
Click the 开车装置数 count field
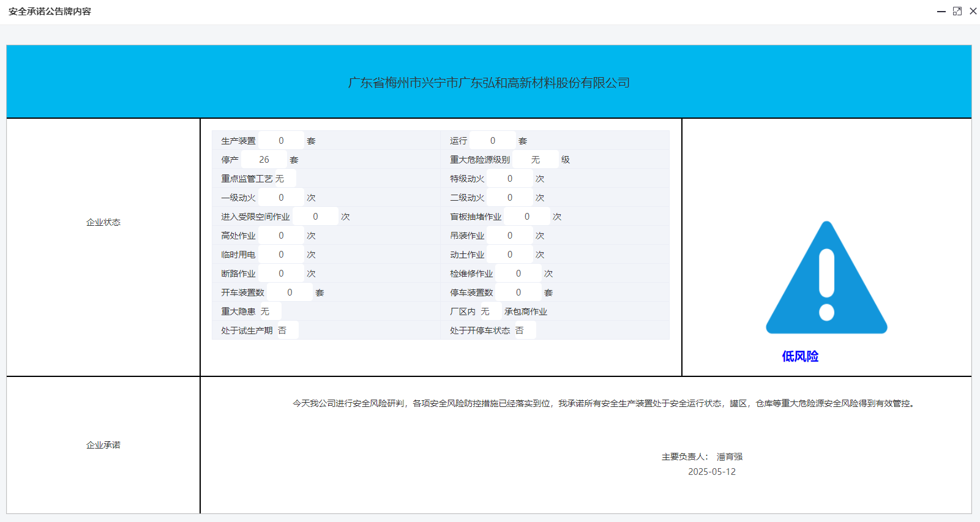[x=290, y=293]
